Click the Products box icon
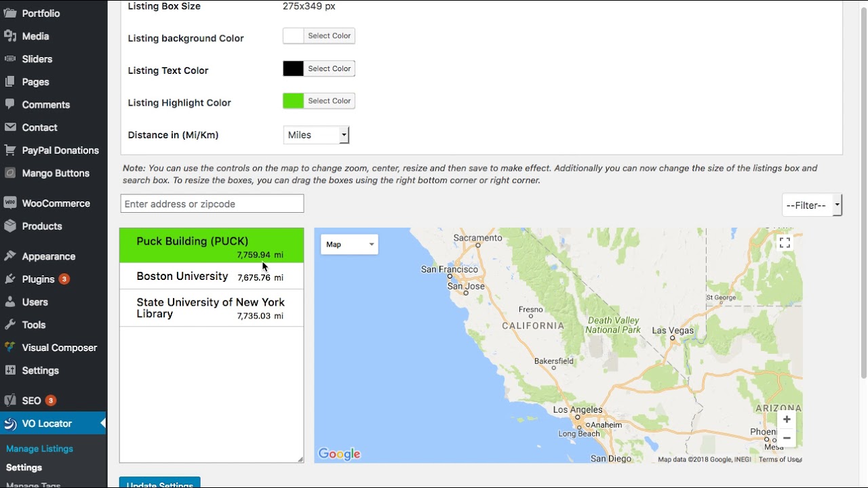 coord(10,226)
